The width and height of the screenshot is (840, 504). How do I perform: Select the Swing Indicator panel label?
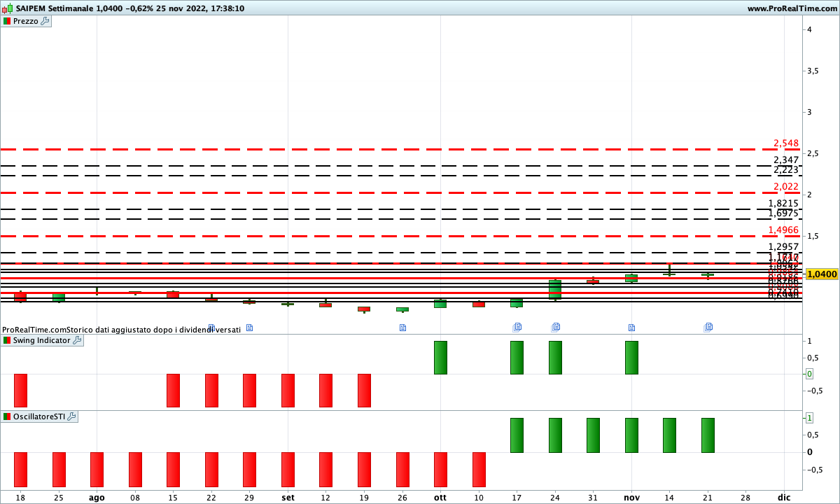click(x=41, y=340)
